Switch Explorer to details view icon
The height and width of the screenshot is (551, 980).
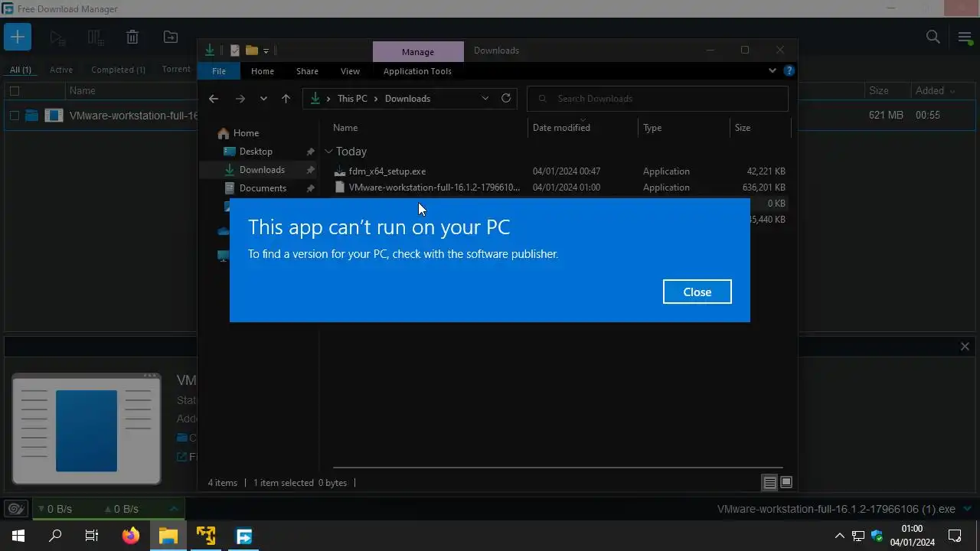769,482
